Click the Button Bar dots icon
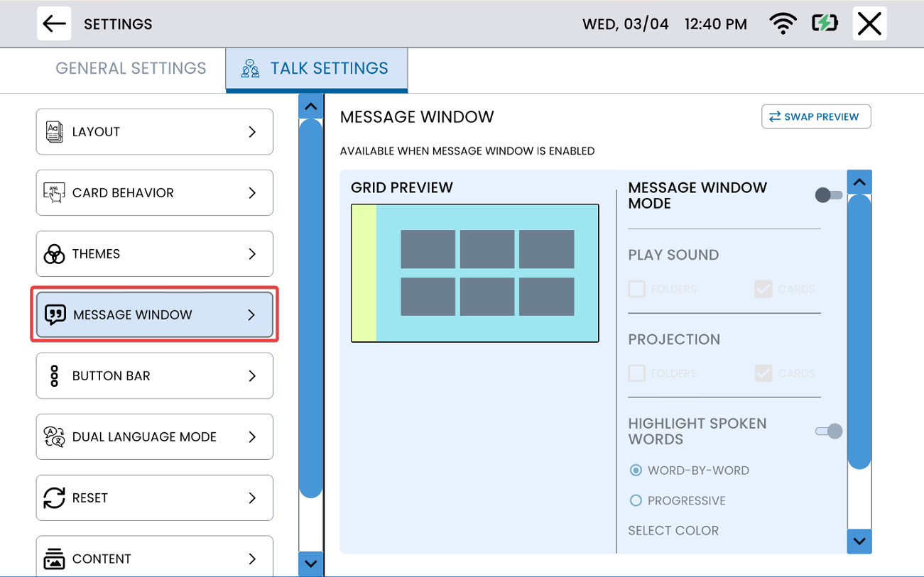The image size is (924, 577). [x=54, y=376]
